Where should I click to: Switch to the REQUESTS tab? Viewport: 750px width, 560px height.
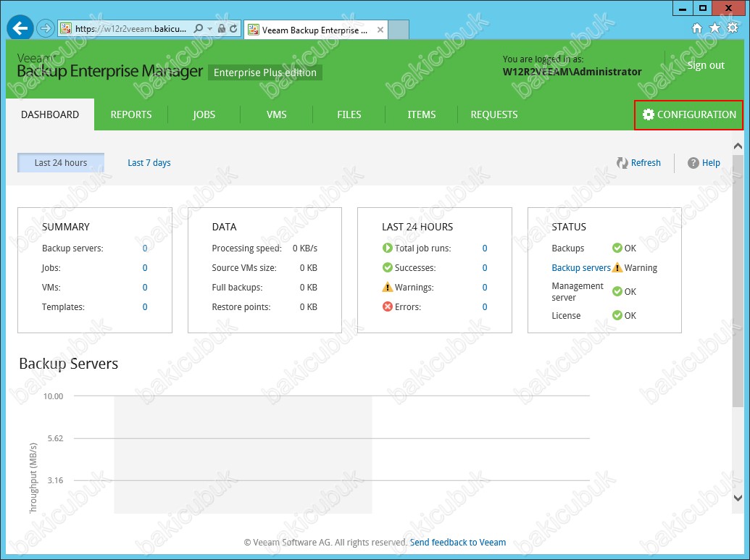[494, 114]
